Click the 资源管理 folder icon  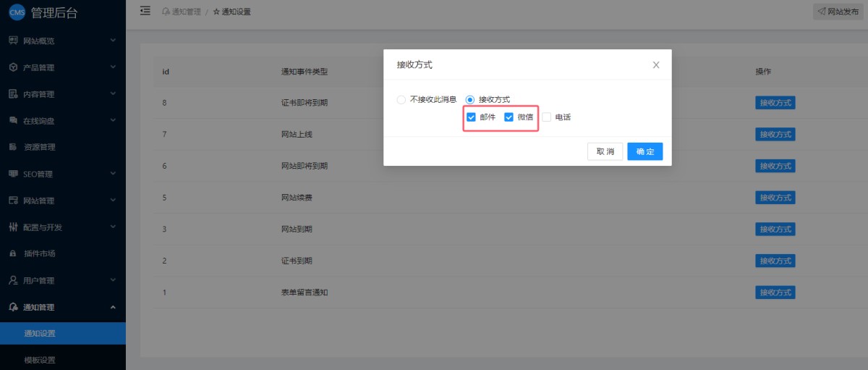(x=13, y=147)
